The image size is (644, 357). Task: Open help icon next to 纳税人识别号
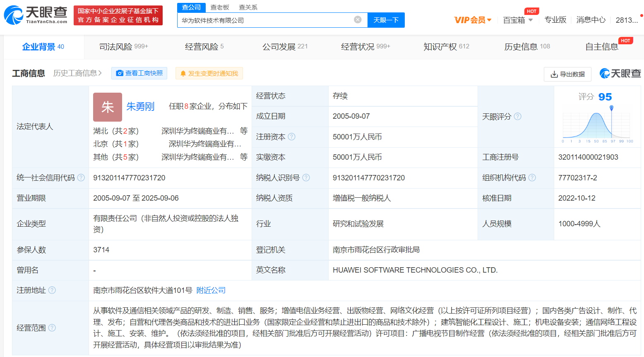coord(306,177)
